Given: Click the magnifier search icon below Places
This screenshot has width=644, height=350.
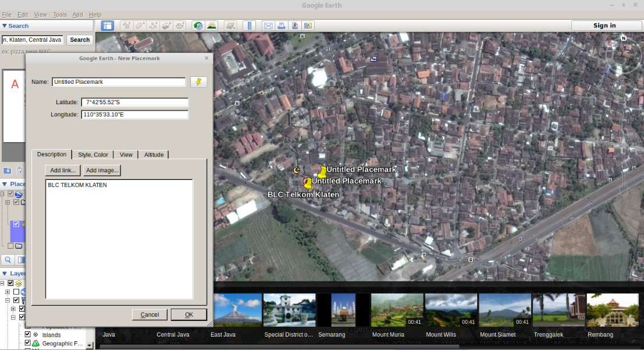Looking at the screenshot, I should tap(8, 260).
